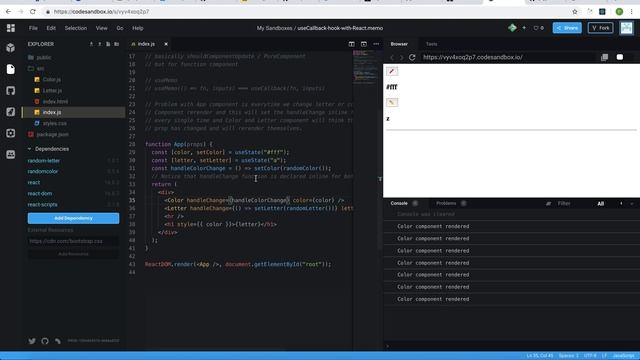Image resolution: width=640 pixels, height=360 pixels.
Task: Open the Selection menu
Action: coord(76,28)
